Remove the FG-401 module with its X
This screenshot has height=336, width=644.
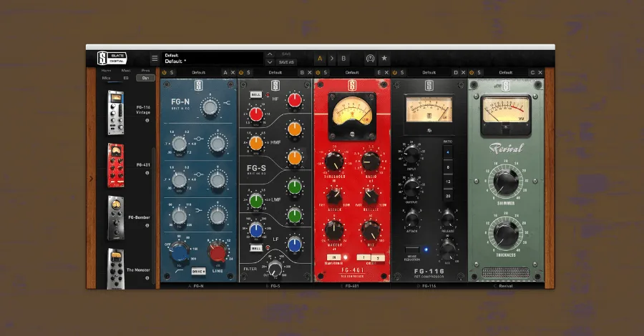[x=386, y=73]
